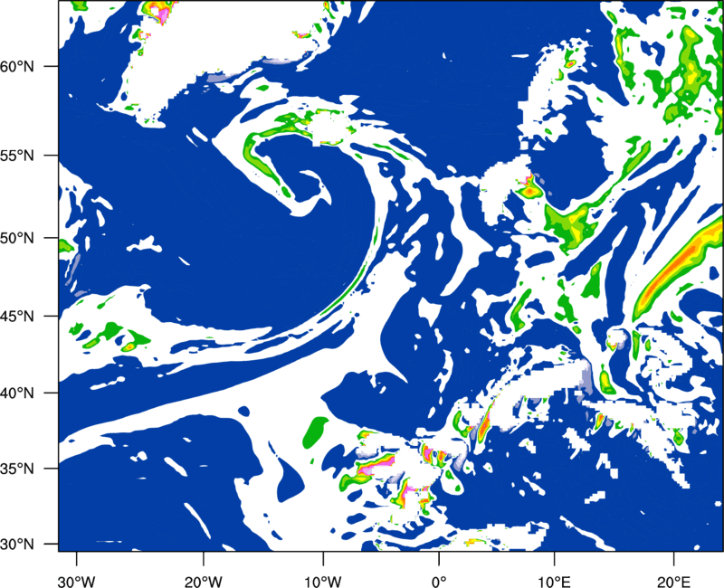Select the 30°N latitude label
This screenshot has height=588, width=724.
[17, 545]
